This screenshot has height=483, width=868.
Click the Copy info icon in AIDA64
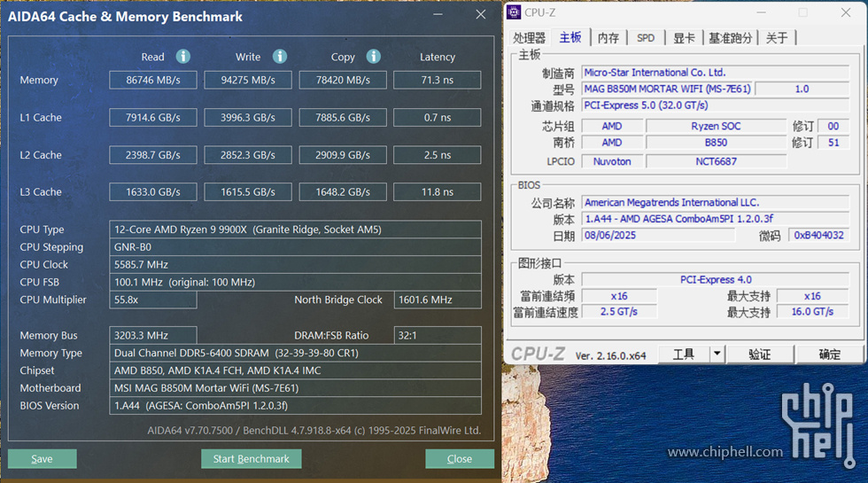pyautogui.click(x=374, y=57)
